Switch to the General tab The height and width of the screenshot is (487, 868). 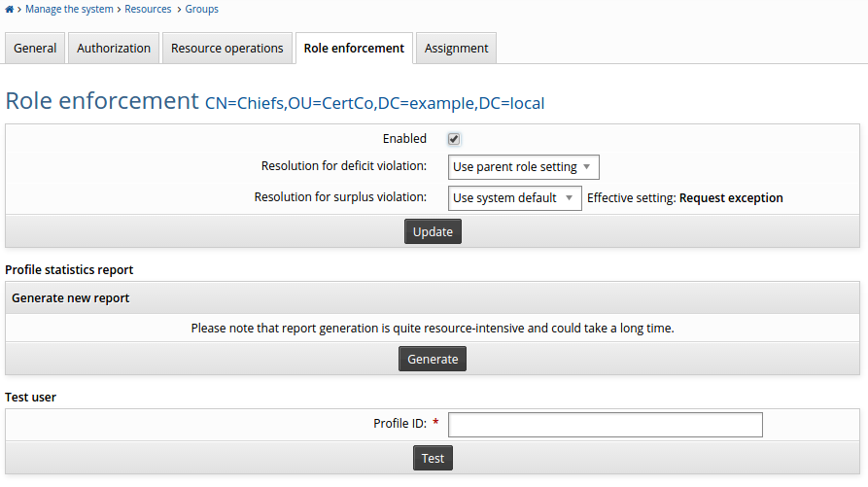pos(35,49)
